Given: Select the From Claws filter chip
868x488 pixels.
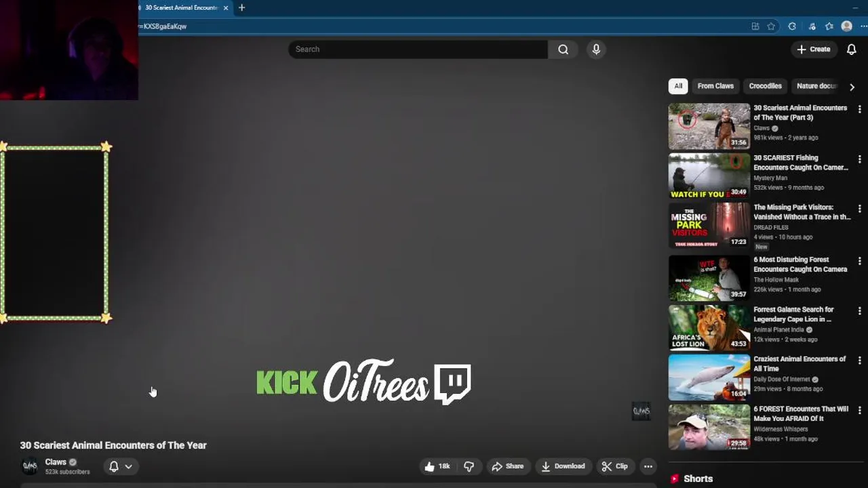Looking at the screenshot, I should [715, 86].
